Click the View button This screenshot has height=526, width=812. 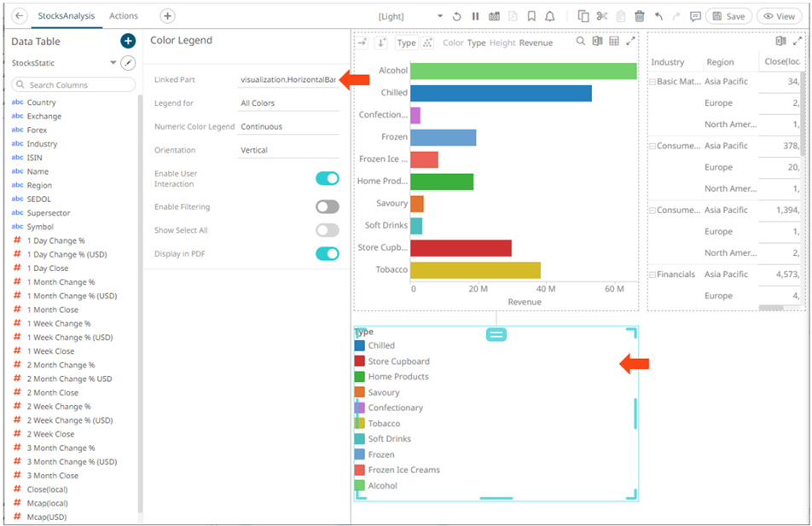pos(777,16)
